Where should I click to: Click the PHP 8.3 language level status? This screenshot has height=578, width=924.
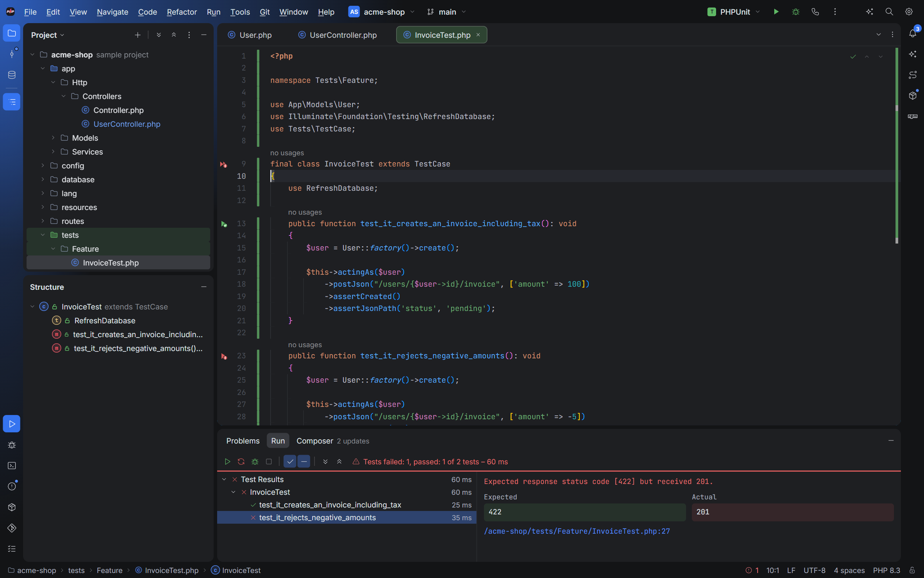tap(886, 570)
